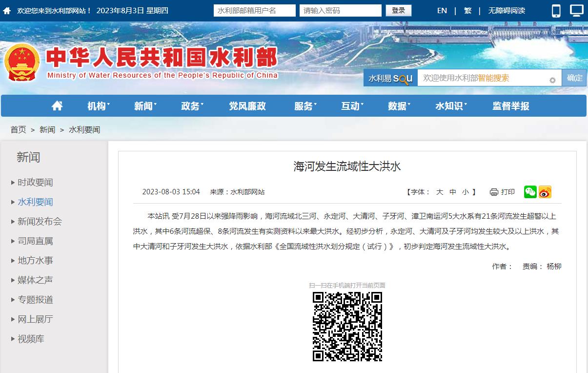Set font size to small (小)
This screenshot has height=373, width=588.
click(465, 192)
